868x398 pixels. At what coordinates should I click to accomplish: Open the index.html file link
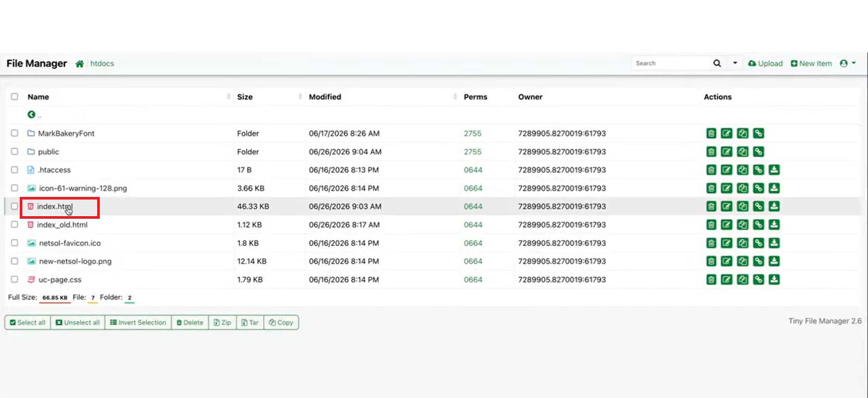point(55,206)
